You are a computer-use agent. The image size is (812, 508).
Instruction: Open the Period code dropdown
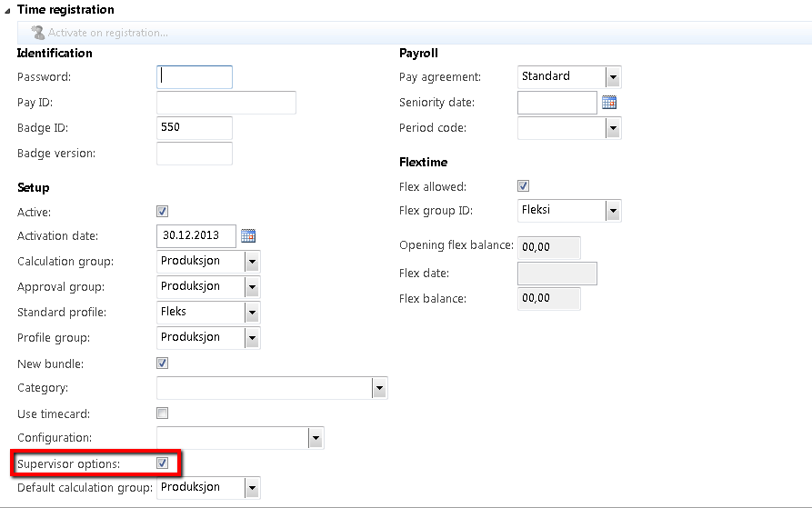pos(613,128)
